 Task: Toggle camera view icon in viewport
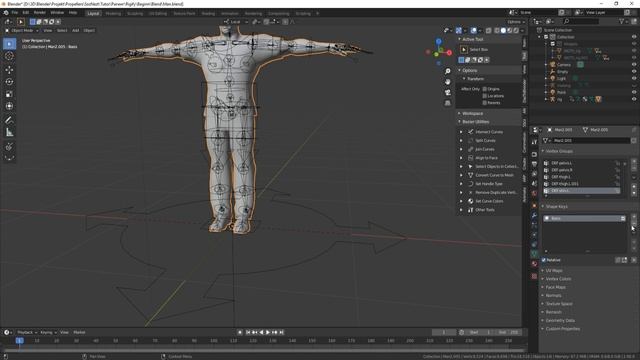click(448, 92)
